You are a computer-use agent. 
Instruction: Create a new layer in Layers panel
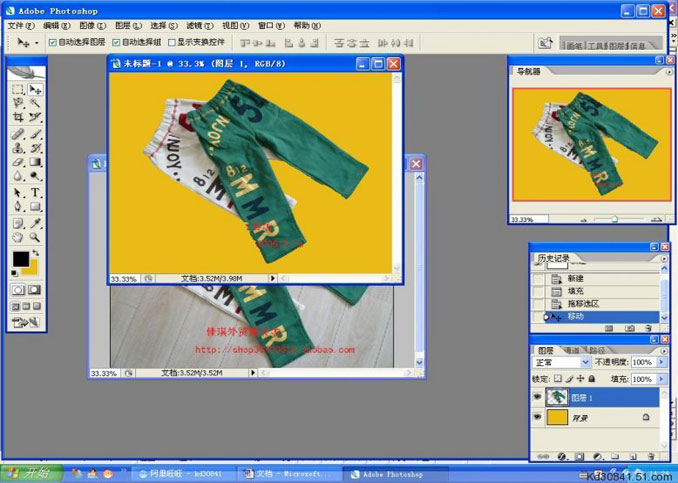(x=633, y=456)
